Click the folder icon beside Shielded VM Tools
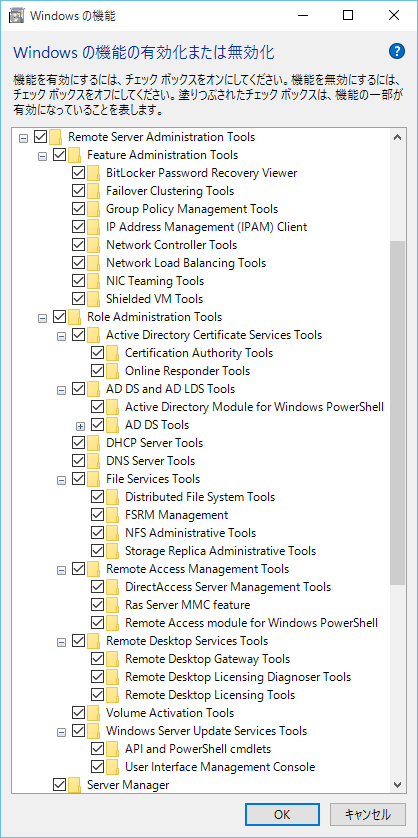The image size is (418, 838). [x=94, y=299]
